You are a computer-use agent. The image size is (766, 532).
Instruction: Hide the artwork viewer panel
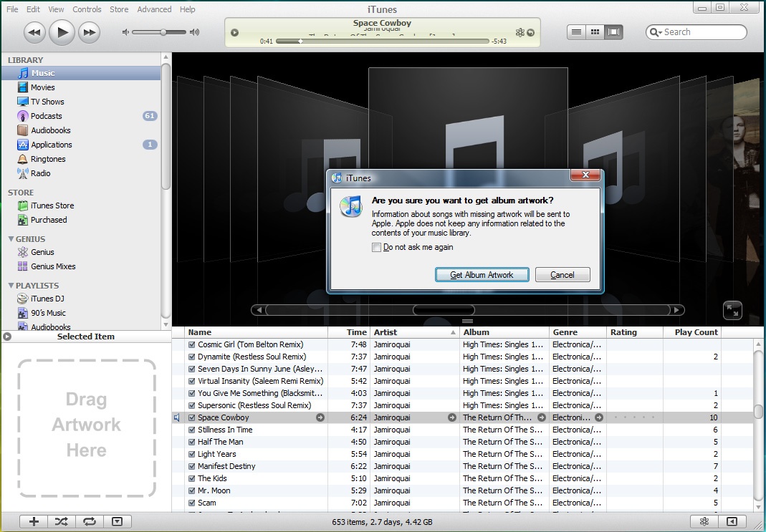click(118, 522)
